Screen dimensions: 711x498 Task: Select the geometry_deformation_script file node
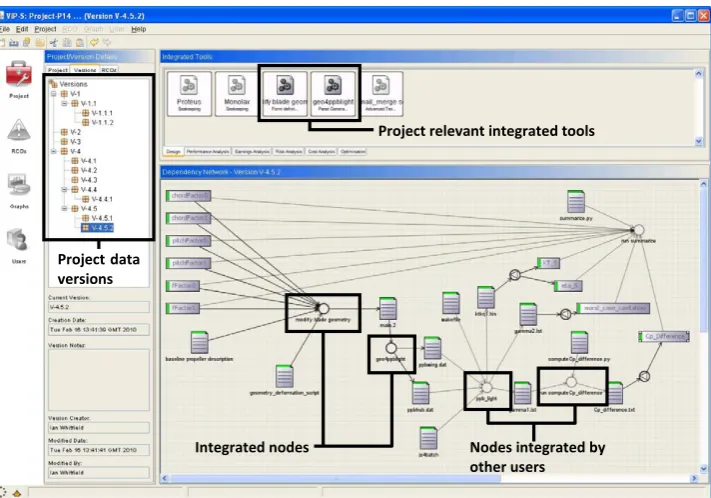pyautogui.click(x=284, y=376)
